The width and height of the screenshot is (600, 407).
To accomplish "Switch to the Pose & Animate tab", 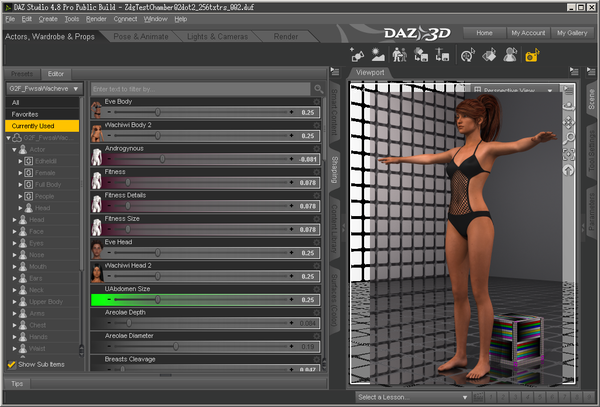I will 141,37.
